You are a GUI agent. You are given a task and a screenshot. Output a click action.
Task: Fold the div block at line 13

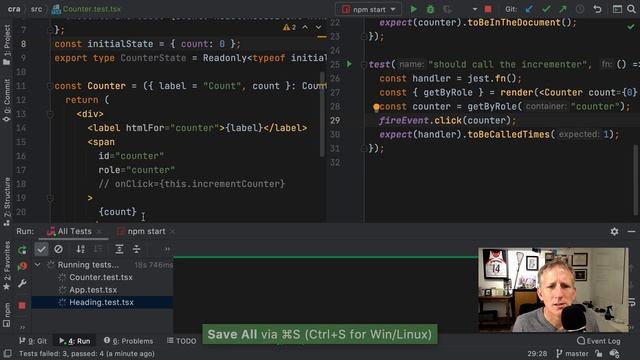[50, 114]
